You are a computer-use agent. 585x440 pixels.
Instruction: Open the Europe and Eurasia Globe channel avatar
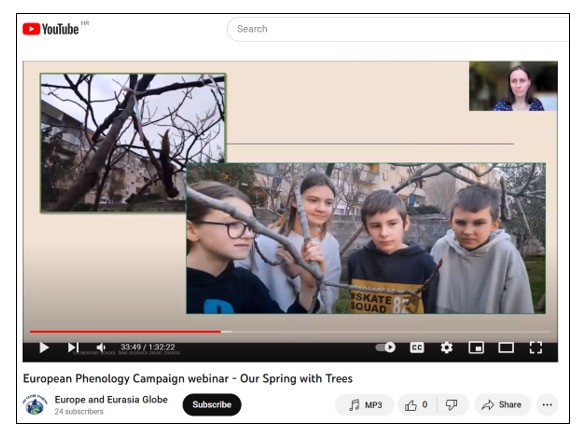35,405
